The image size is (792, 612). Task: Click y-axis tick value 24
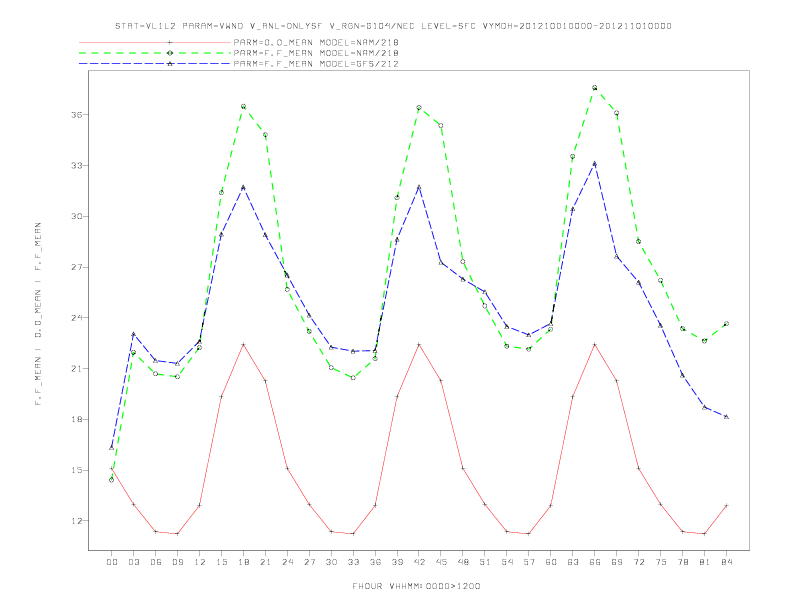(x=76, y=318)
